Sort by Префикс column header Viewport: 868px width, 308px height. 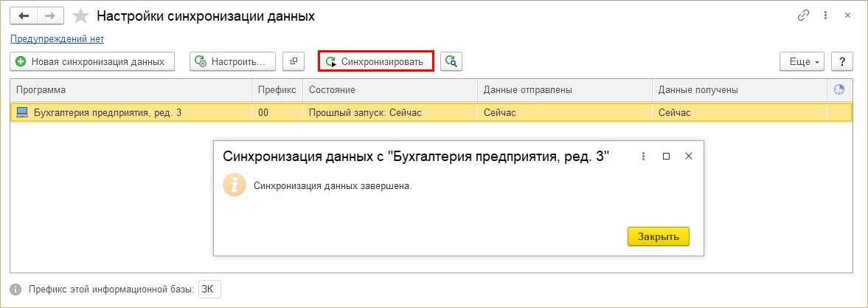(277, 90)
